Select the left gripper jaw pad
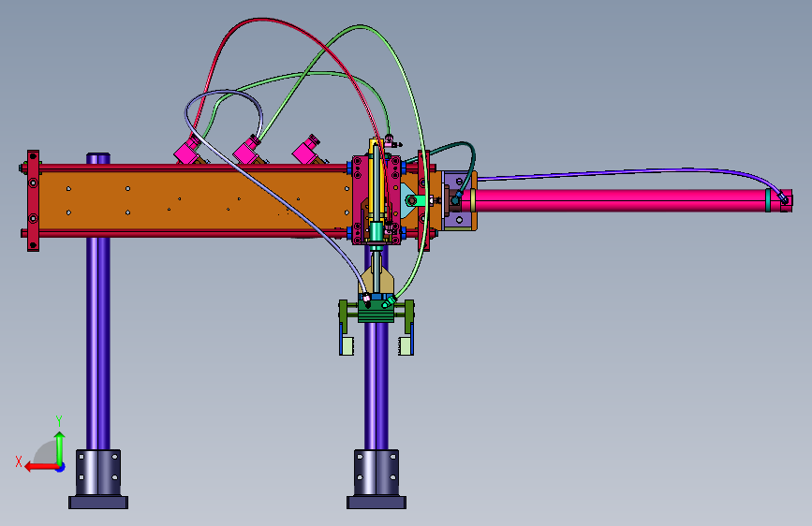This screenshot has height=526, width=812. (x=347, y=346)
